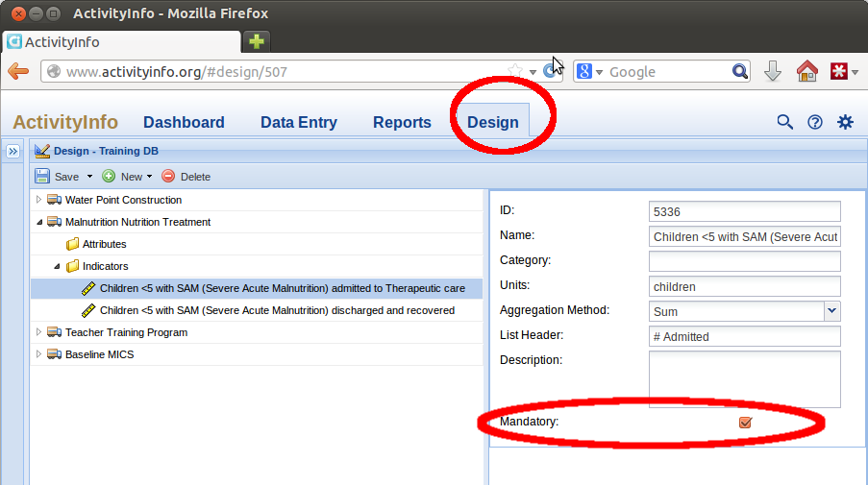
Task: Click the green New plus icon
Action: [109, 177]
